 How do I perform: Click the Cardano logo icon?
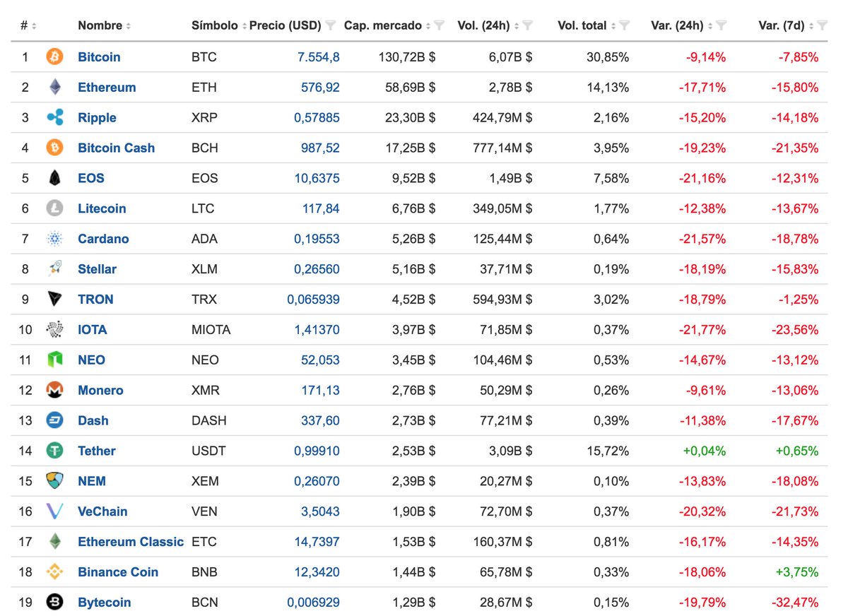pos(54,239)
